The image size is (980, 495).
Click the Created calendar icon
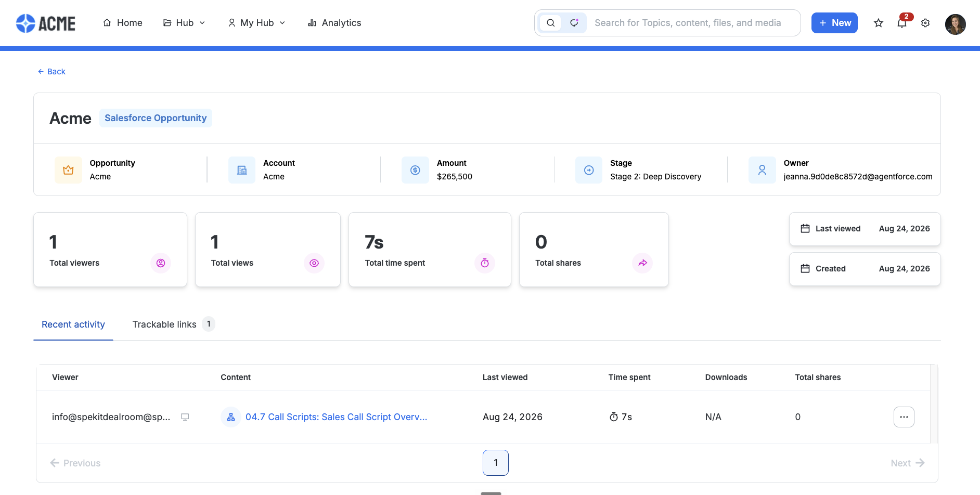(x=805, y=269)
